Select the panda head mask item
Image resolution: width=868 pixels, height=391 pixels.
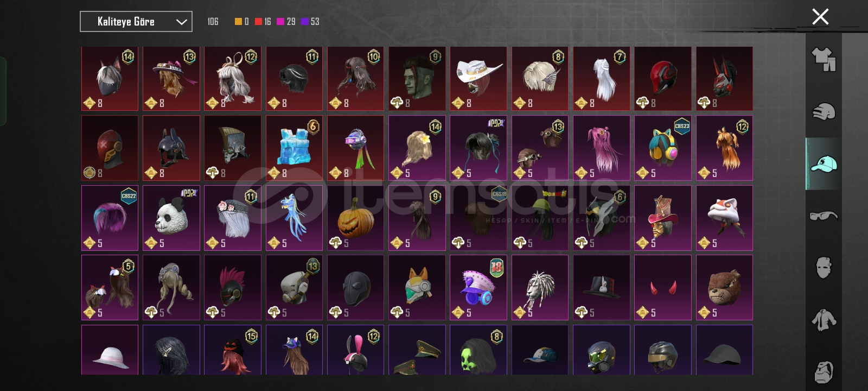coord(171,218)
